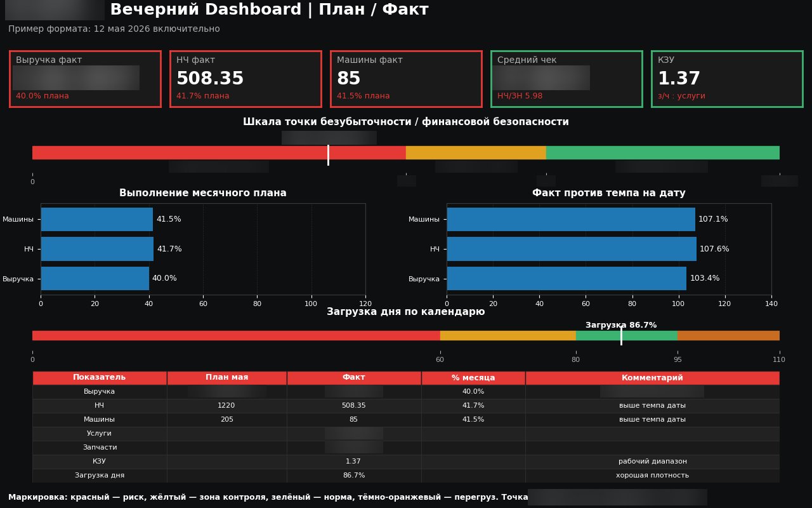Screen dimensions: 812x508
Task: Click the "Выполнение месячного плана" chart title
Action: (203, 193)
